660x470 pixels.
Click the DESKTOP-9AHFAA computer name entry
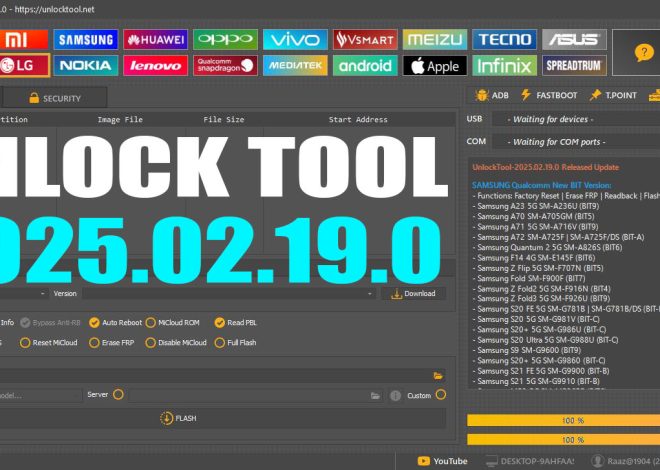(x=530, y=461)
